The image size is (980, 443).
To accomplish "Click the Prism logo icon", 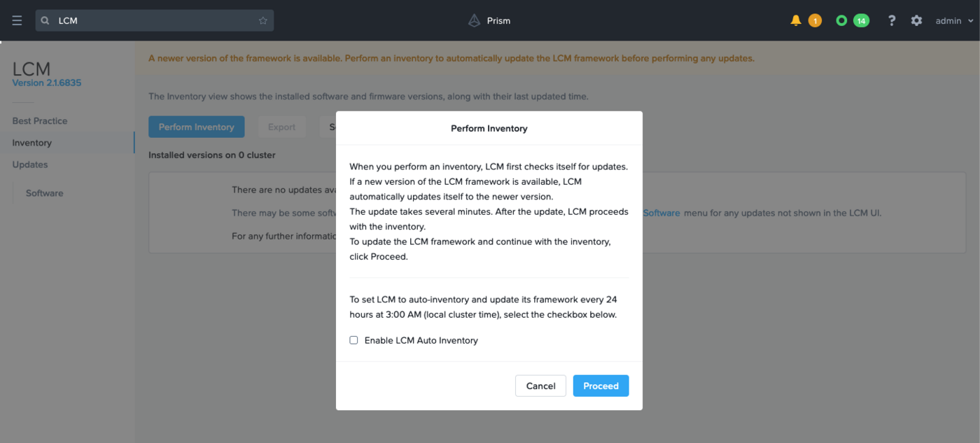I will (475, 21).
